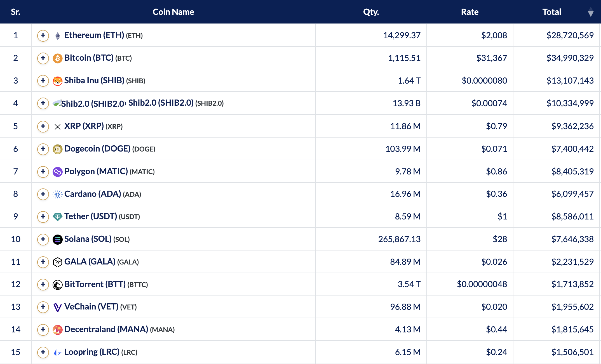
Task: Click the Solana logo icon
Action: tap(57, 240)
